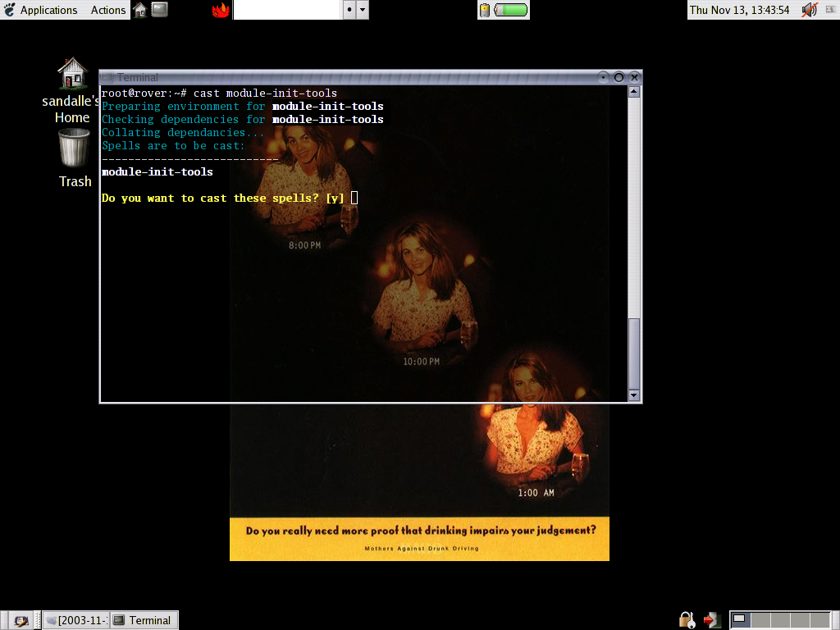Open the Actions menu
This screenshot has width=840, height=630.
[107, 10]
